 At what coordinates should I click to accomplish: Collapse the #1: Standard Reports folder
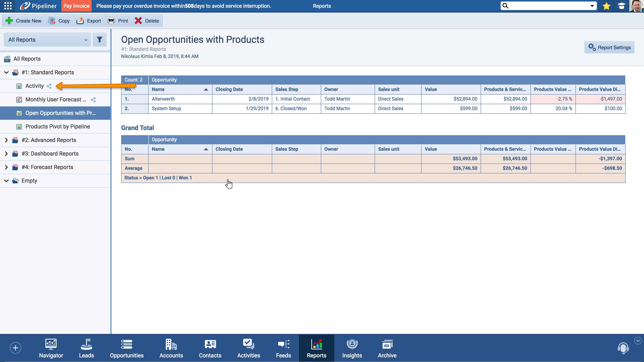7,72
